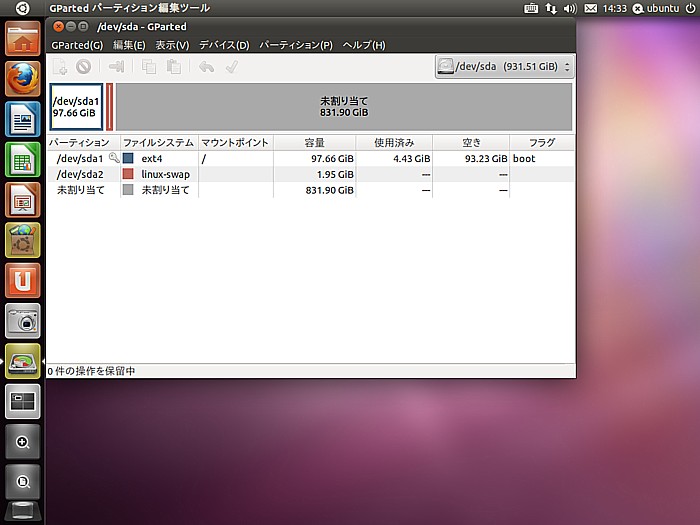700x525 pixels.
Task: Sort by 空き column header
Action: (471, 142)
